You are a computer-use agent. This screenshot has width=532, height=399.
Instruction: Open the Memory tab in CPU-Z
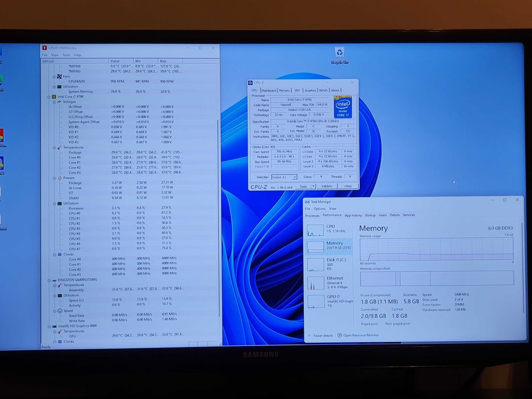[x=285, y=91]
